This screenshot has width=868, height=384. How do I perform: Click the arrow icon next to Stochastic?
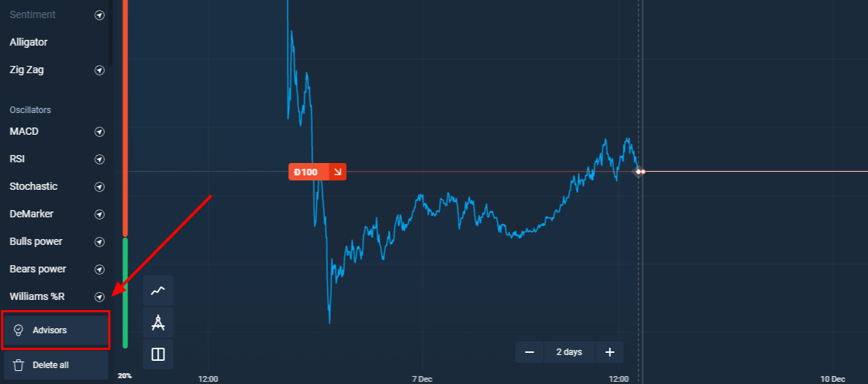tap(100, 187)
